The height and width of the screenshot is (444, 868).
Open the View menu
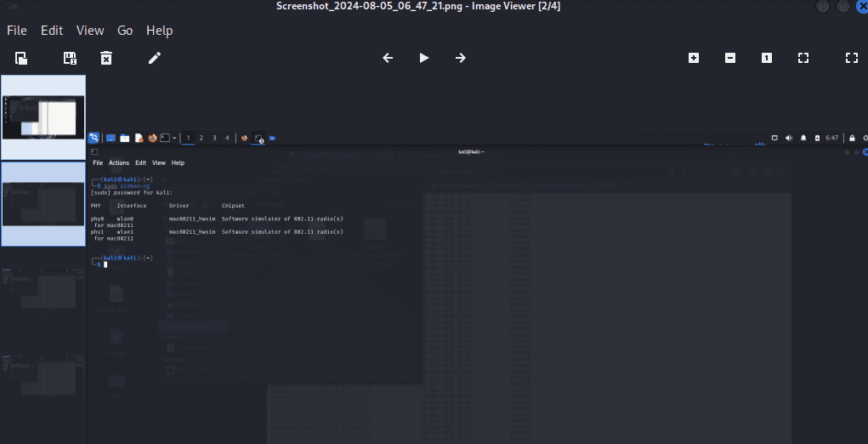click(90, 31)
